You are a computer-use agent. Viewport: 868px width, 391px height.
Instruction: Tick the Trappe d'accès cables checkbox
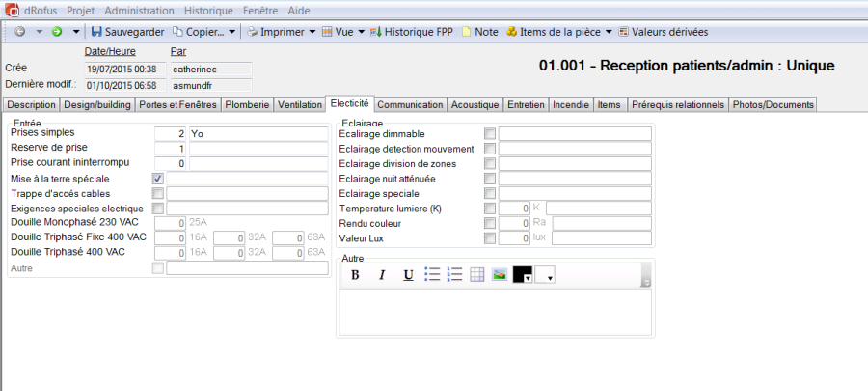pyautogui.click(x=158, y=193)
